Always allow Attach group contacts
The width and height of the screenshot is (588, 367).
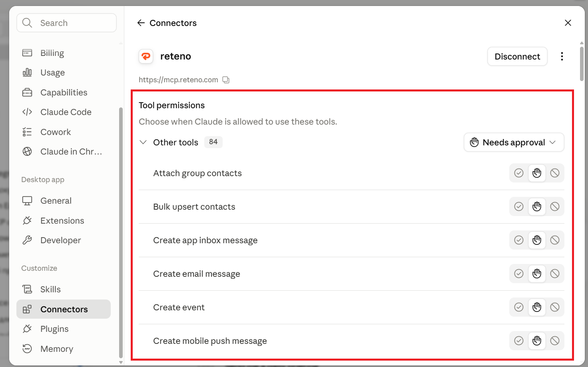point(519,173)
